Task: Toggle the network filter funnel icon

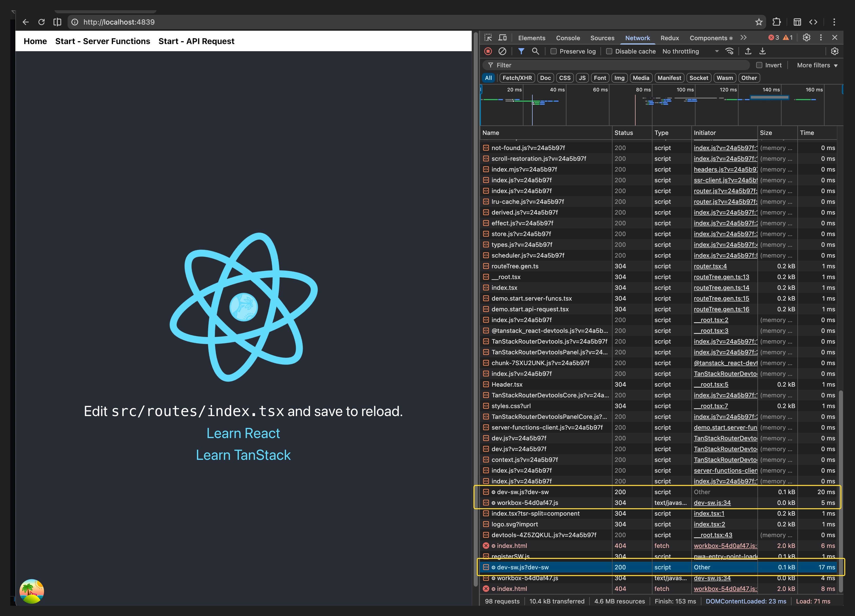Action: tap(521, 51)
